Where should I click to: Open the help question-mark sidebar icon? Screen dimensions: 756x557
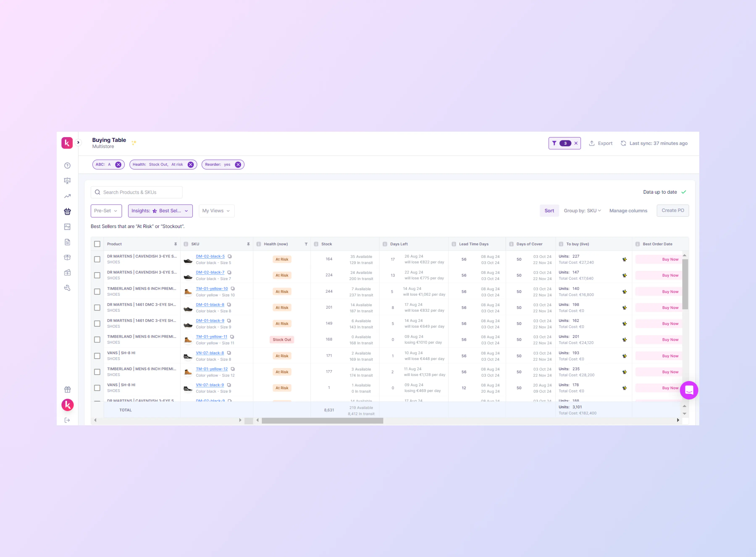67,166
